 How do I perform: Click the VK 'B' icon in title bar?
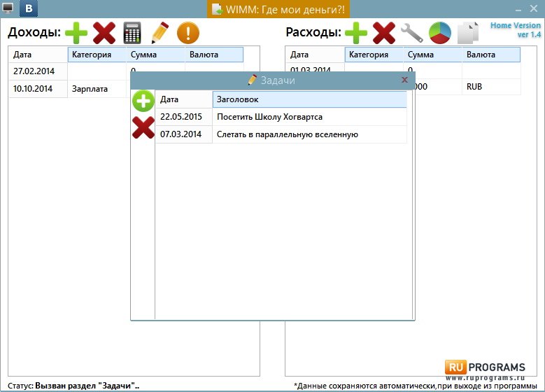[x=29, y=8]
